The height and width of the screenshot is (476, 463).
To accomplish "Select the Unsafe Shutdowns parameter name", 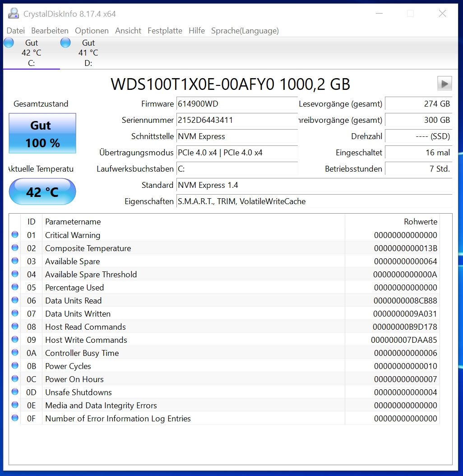I will 79,392.
